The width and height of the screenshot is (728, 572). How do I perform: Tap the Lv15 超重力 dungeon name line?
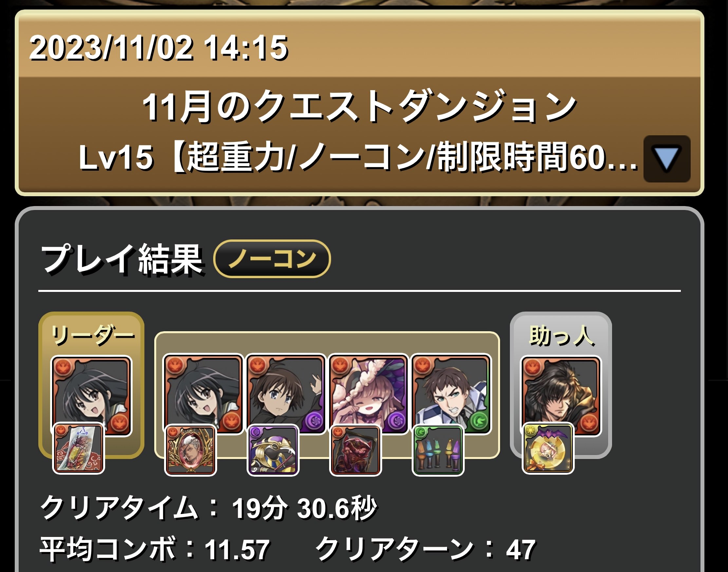click(358, 157)
